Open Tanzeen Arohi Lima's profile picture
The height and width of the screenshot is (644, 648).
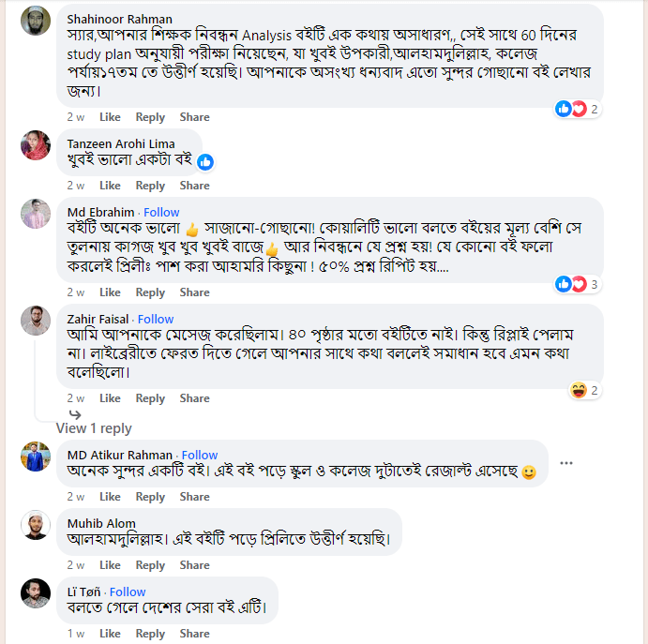(x=36, y=145)
